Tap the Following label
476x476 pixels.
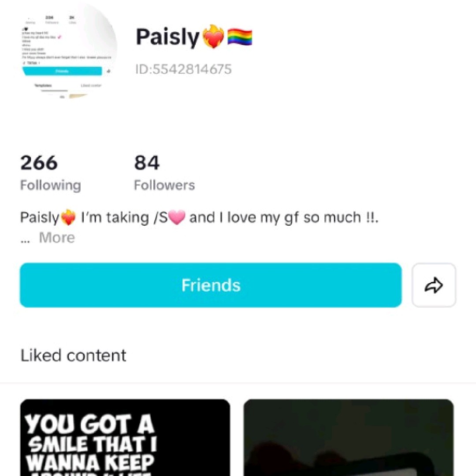tap(50, 185)
